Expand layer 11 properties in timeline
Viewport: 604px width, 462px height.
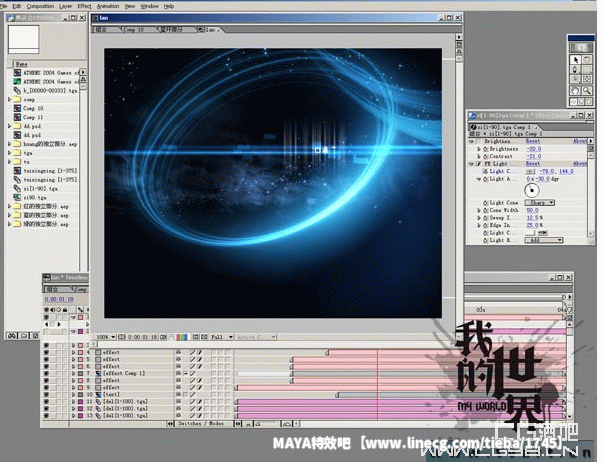(73, 402)
